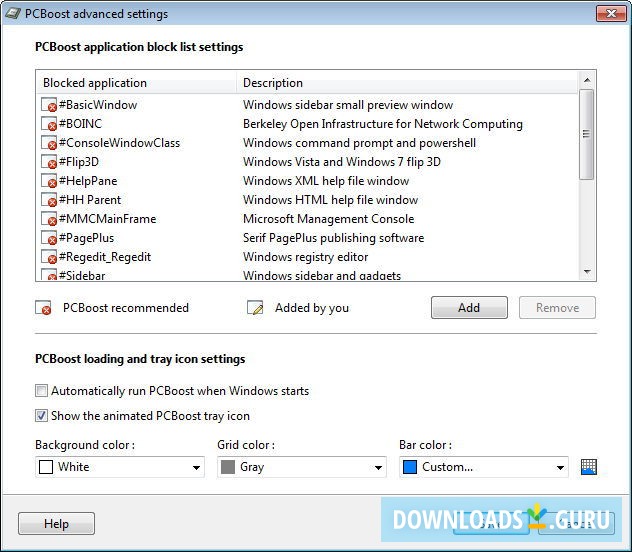Select the #Regedit_Regedit entry

105,257
